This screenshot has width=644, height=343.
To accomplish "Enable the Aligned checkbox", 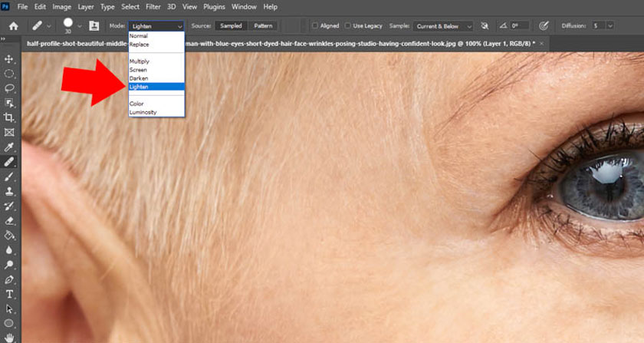I will [x=315, y=25].
